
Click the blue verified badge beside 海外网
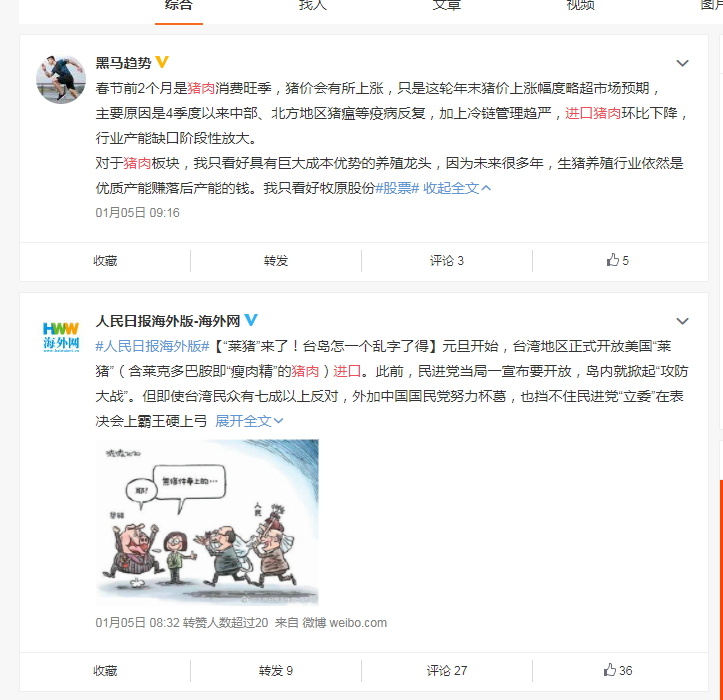tap(251, 320)
